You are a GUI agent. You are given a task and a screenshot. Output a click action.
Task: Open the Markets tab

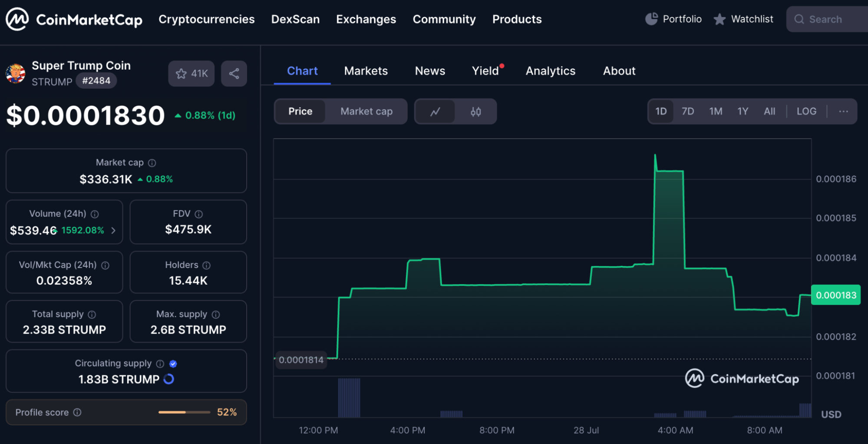tap(366, 71)
